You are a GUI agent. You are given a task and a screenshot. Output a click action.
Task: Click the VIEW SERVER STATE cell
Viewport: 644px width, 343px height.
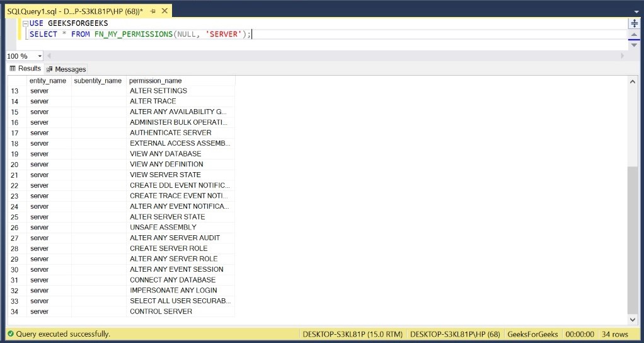point(181,175)
